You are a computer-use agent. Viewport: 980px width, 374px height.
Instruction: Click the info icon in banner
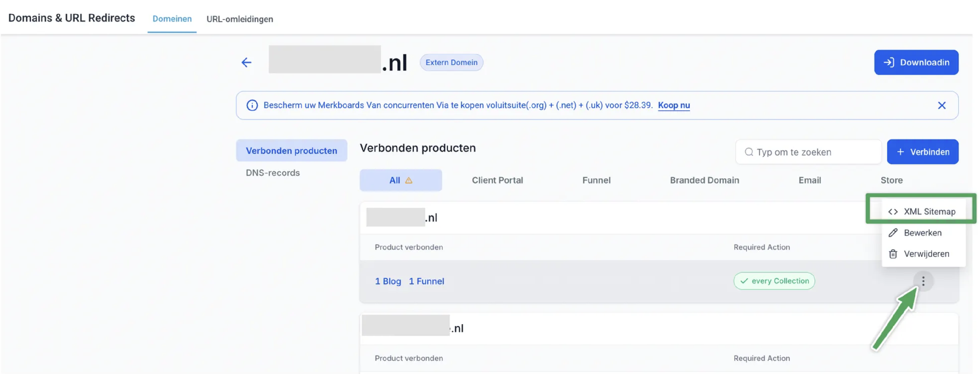[x=252, y=106]
